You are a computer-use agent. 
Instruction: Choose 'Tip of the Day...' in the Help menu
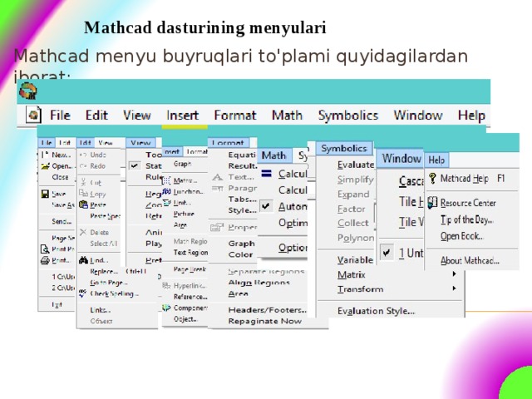coord(466,219)
